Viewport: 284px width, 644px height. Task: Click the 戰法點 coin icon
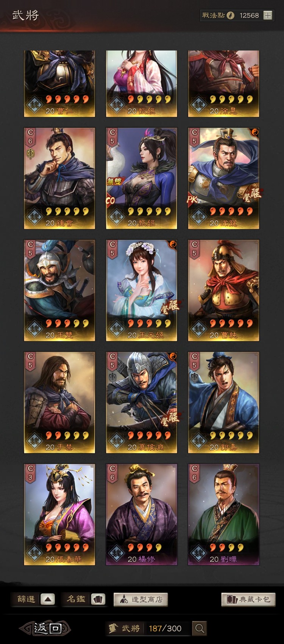[x=230, y=16]
